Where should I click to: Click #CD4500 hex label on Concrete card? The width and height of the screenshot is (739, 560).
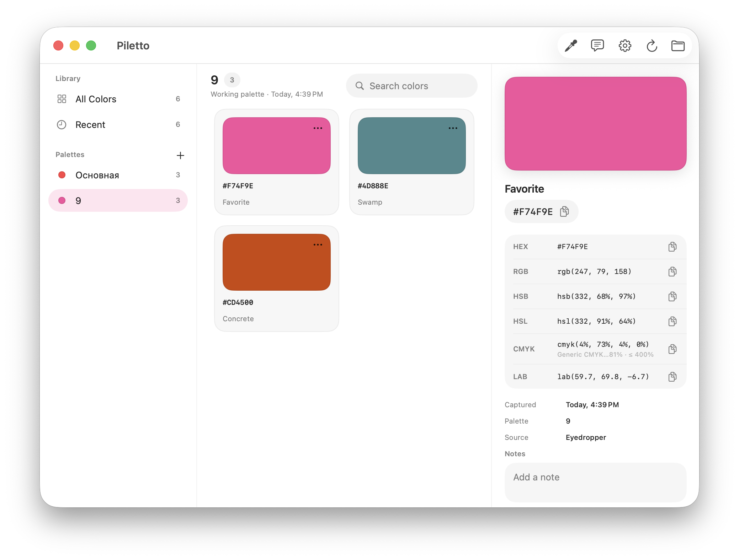click(x=238, y=302)
